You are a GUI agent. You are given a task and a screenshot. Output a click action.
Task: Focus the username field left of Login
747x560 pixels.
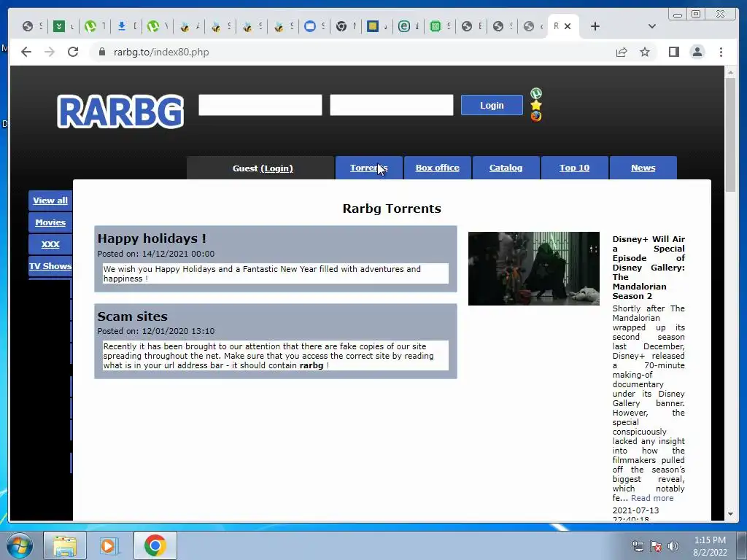260,105
